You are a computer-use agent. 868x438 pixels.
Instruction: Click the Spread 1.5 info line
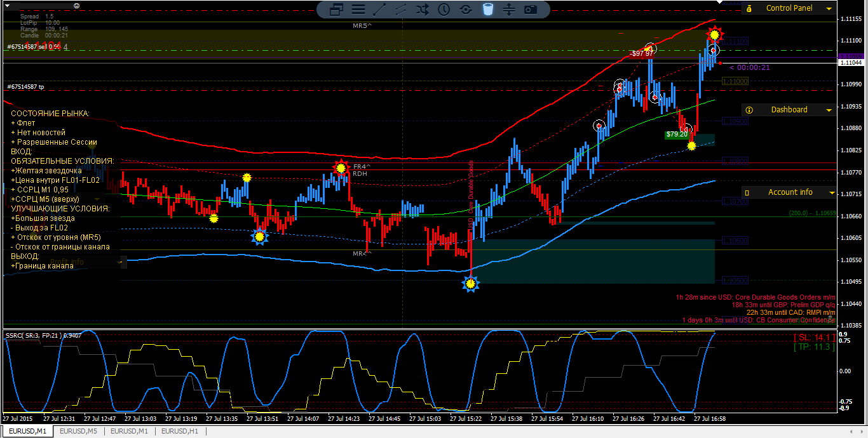[x=37, y=16]
